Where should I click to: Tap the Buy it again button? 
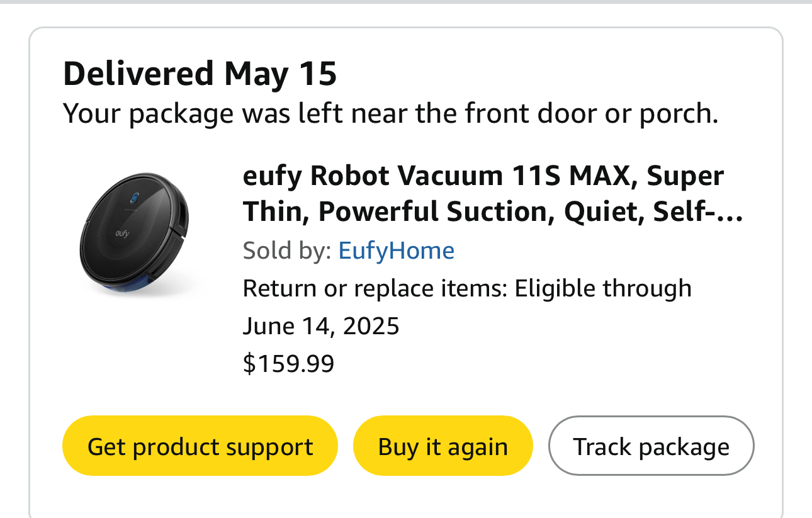(x=443, y=446)
